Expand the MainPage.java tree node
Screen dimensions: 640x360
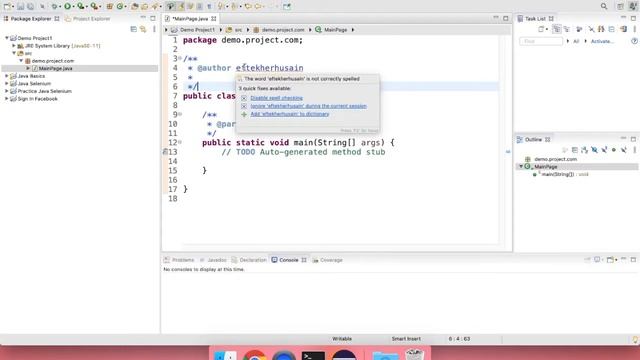coord(28,68)
